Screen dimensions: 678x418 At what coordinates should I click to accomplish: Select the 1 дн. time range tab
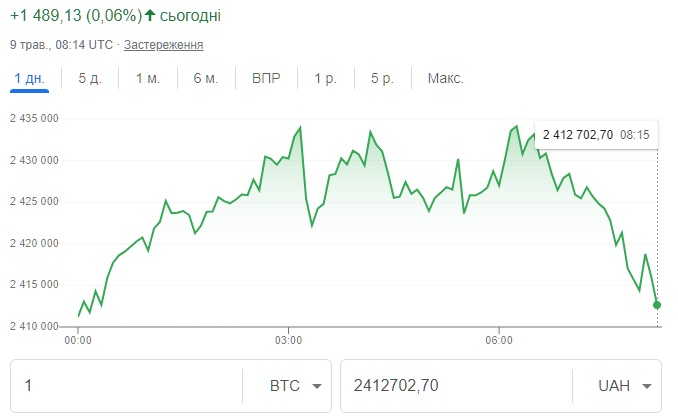30,78
